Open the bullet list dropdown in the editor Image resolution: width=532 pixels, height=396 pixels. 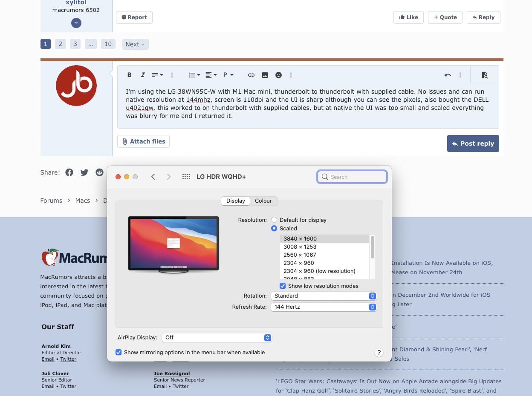click(194, 75)
